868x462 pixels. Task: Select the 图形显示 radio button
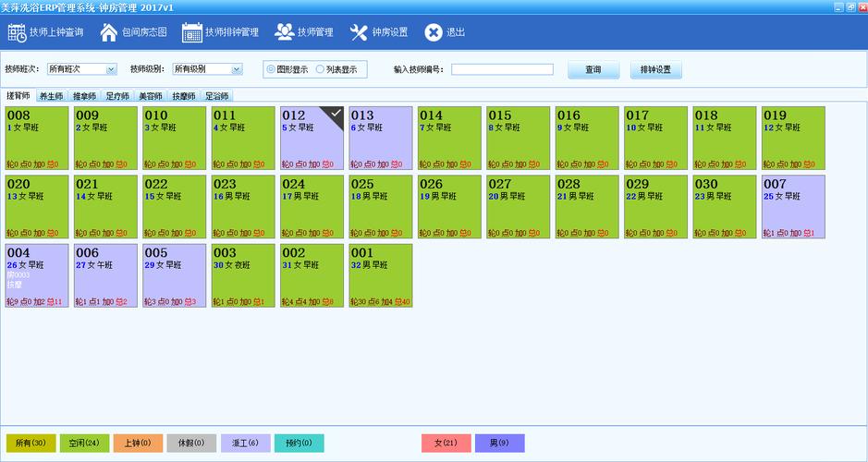pos(271,69)
